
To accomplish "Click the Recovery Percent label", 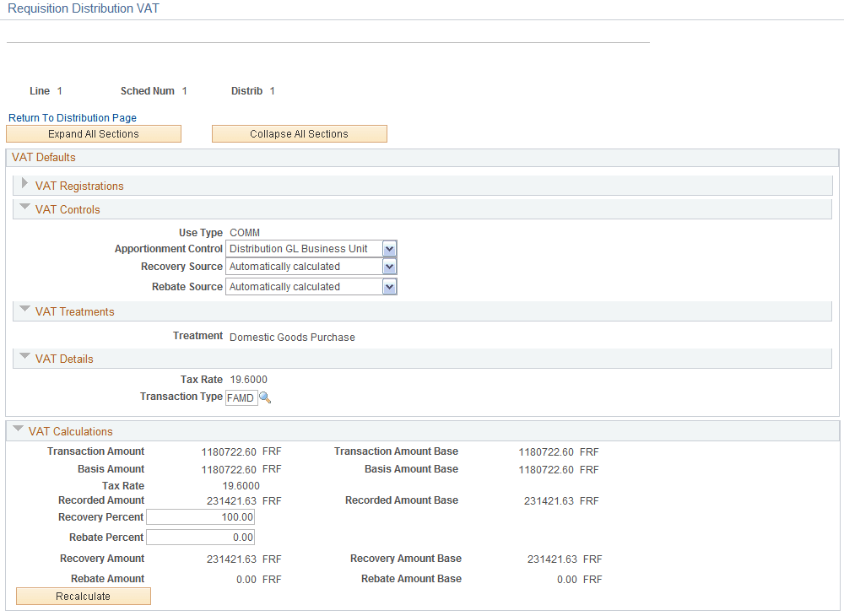I will coord(100,517).
